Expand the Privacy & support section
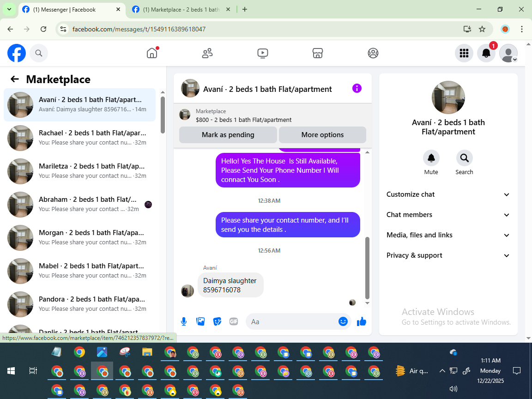Image resolution: width=532 pixels, height=399 pixels. (x=448, y=255)
